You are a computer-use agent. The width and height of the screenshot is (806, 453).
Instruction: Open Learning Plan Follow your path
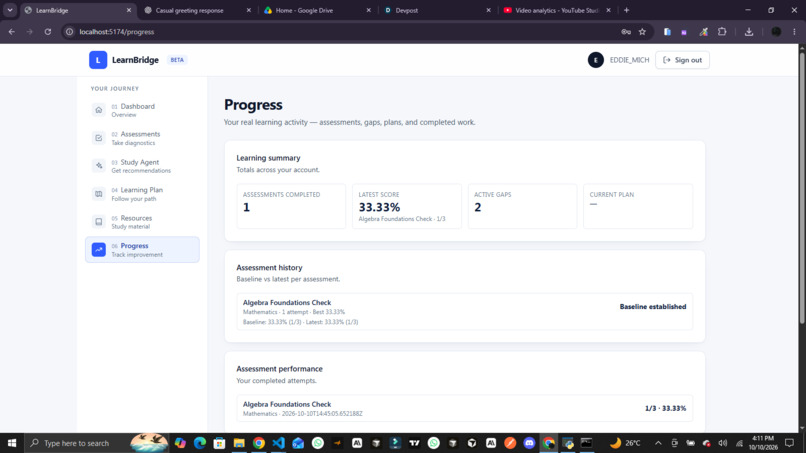[142, 194]
